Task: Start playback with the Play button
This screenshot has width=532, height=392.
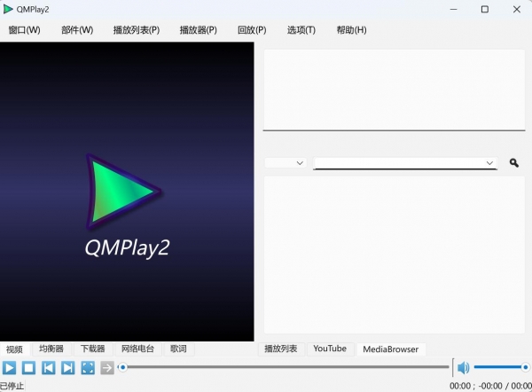Action: point(10,368)
